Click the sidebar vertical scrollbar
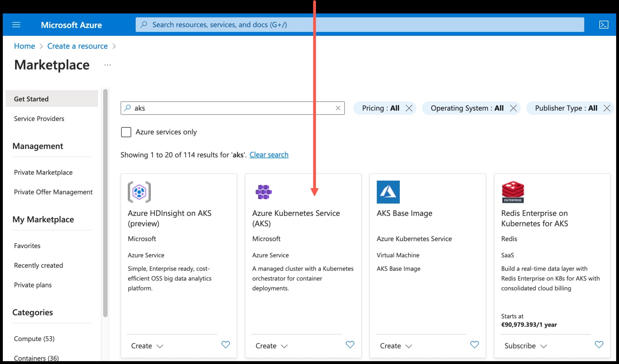Screen dimensions: 619x364 tap(105, 203)
